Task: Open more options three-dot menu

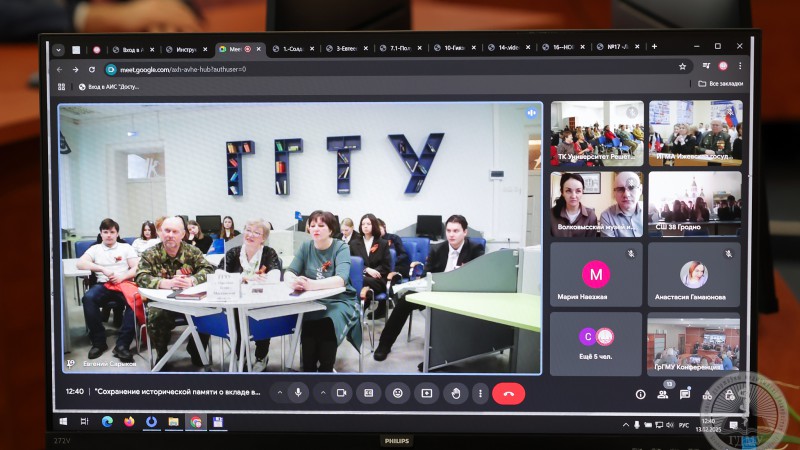Action: (480, 393)
